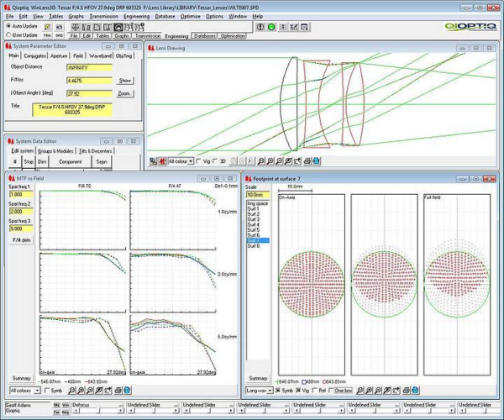The height and width of the screenshot is (420, 504).
Task: Switch to the Waveband tab
Action: tap(100, 56)
